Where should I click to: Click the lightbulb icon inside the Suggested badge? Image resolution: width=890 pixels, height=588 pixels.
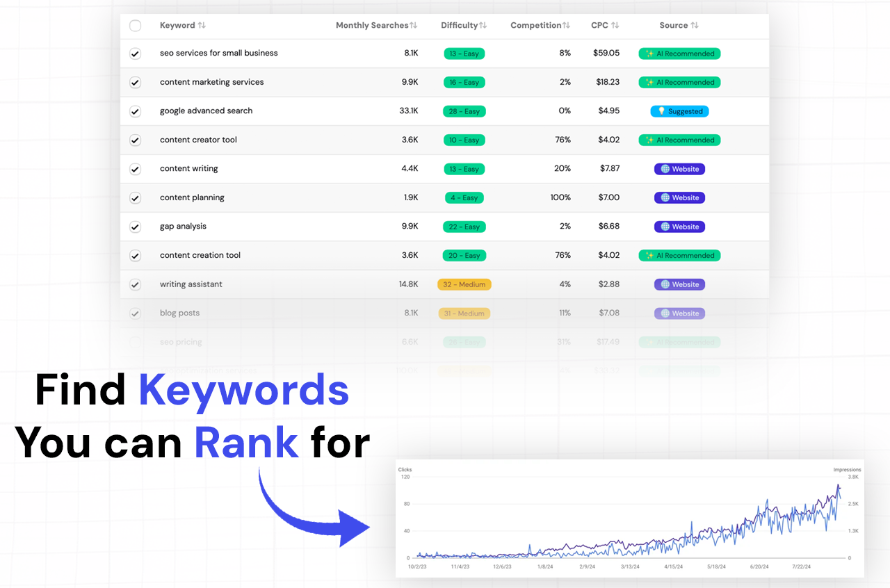(662, 111)
